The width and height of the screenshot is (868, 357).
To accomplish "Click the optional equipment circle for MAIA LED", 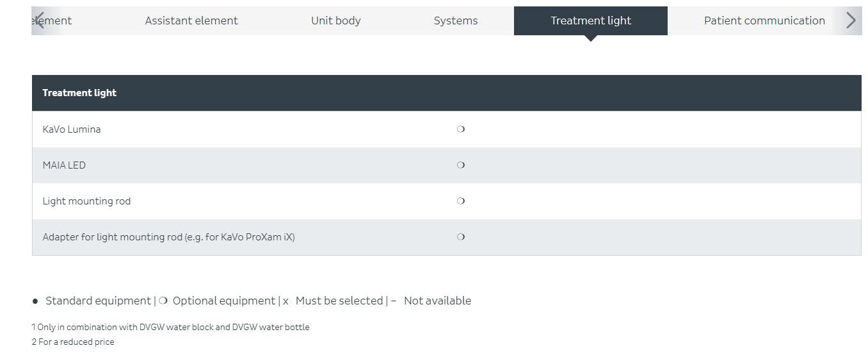I will click(x=461, y=165).
